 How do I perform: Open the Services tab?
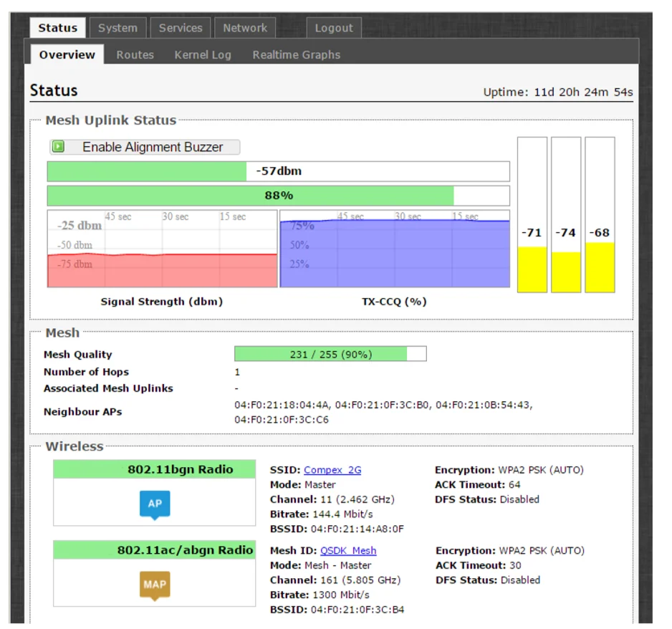tap(181, 28)
